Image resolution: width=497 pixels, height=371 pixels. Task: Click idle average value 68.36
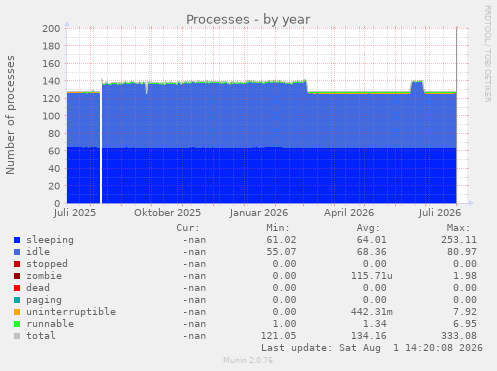[x=372, y=252]
